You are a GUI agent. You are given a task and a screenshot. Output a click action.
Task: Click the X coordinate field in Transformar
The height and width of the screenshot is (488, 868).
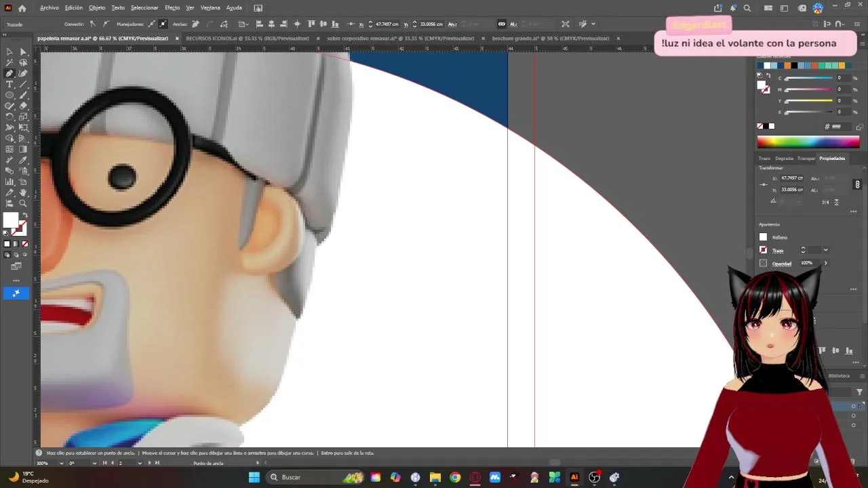(792, 178)
